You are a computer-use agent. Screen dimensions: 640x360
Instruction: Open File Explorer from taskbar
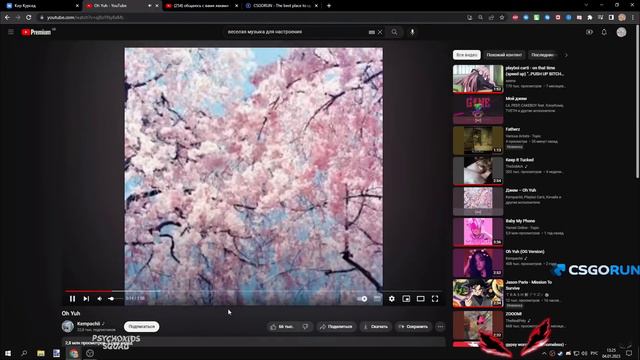pos(40,353)
